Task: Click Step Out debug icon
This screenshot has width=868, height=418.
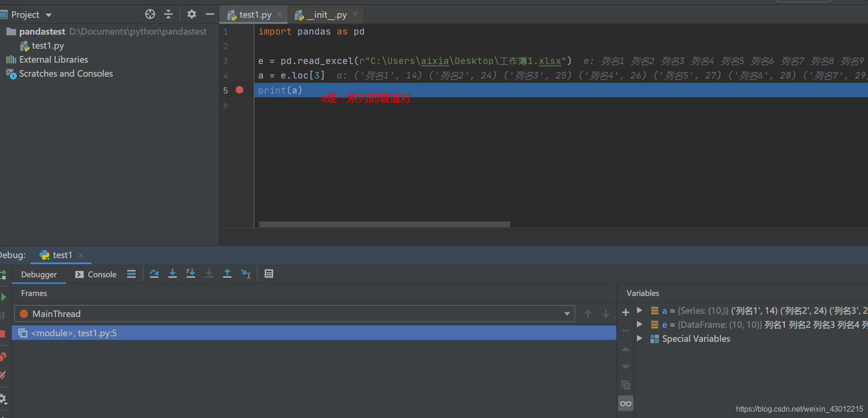Action: [227, 274]
